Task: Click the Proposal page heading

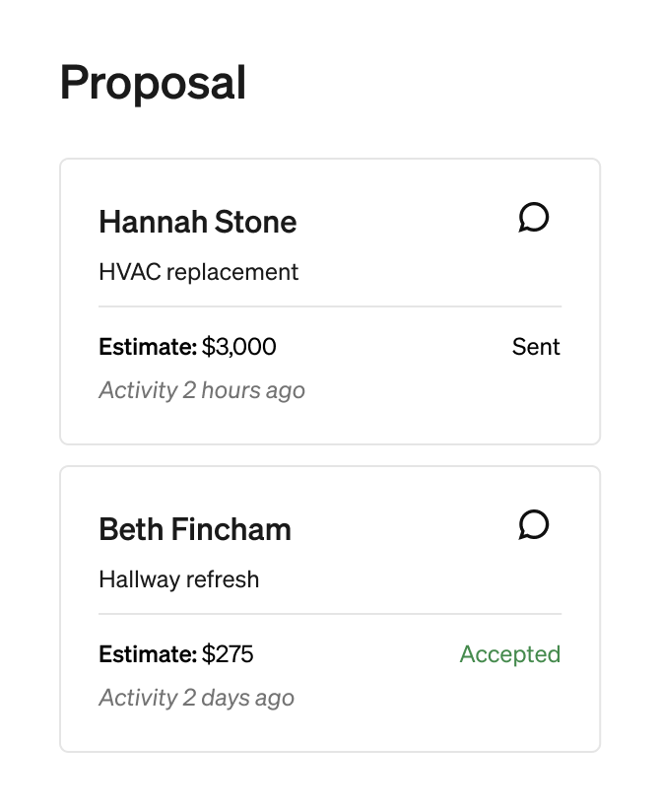Action: [x=153, y=83]
